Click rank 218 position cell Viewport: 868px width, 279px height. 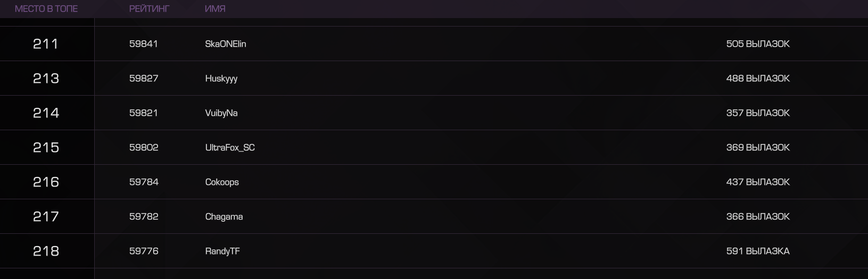coord(46,251)
